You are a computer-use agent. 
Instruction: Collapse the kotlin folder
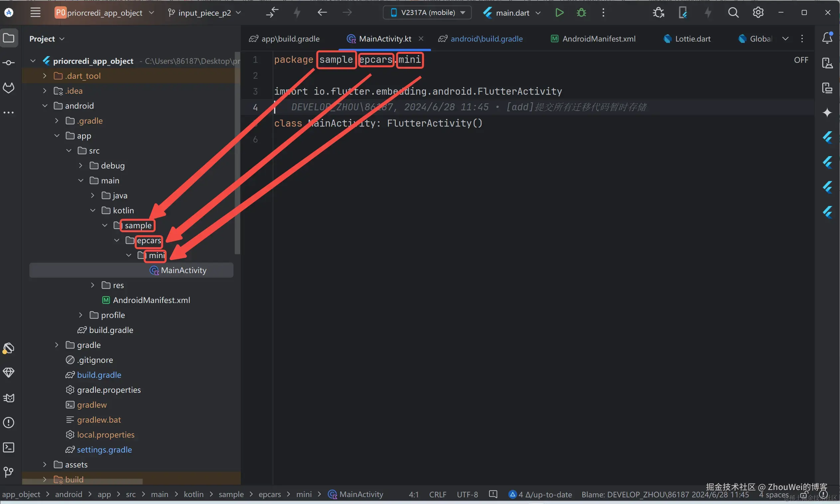(93, 211)
